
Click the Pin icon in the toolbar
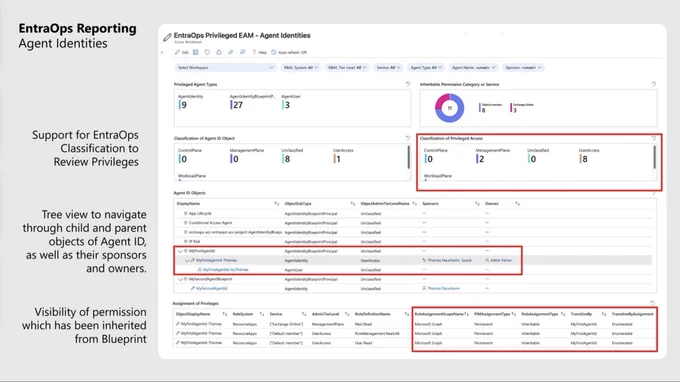[x=231, y=52]
